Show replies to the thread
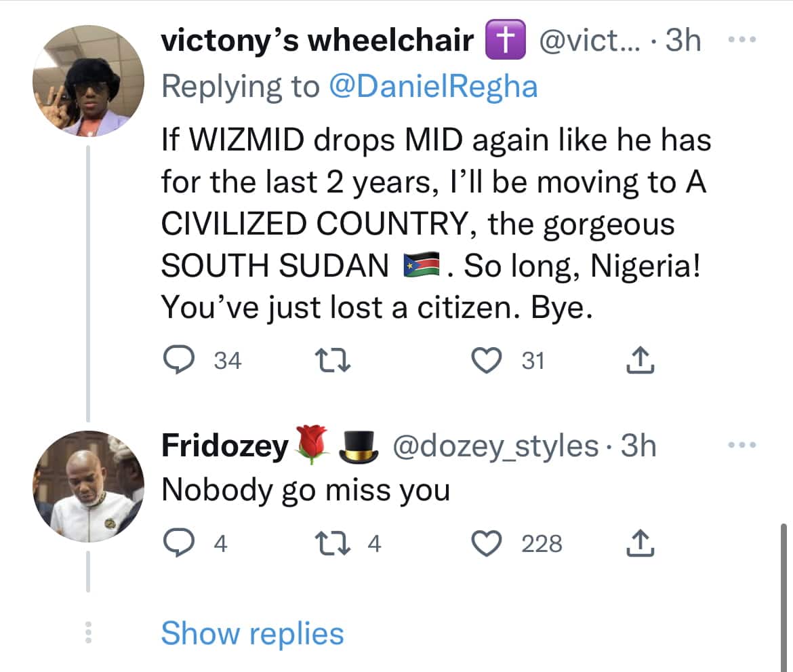 (252, 633)
